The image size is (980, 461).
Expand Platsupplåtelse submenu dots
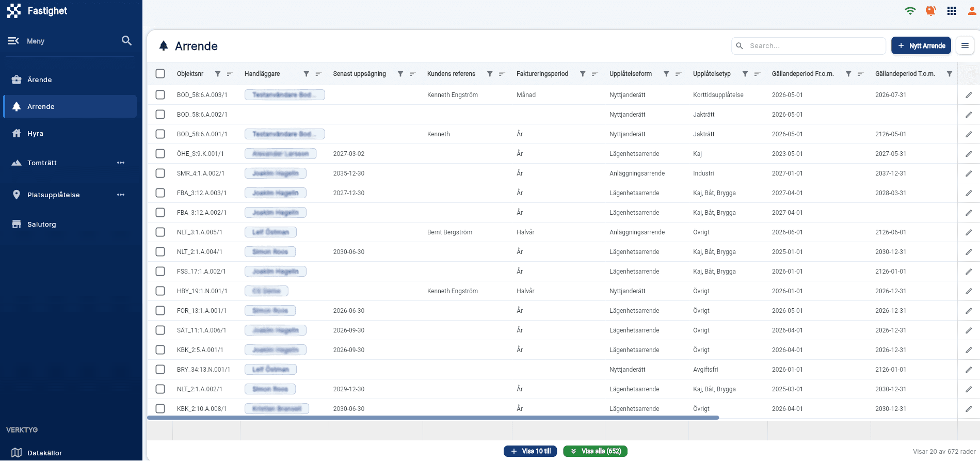[x=121, y=195]
